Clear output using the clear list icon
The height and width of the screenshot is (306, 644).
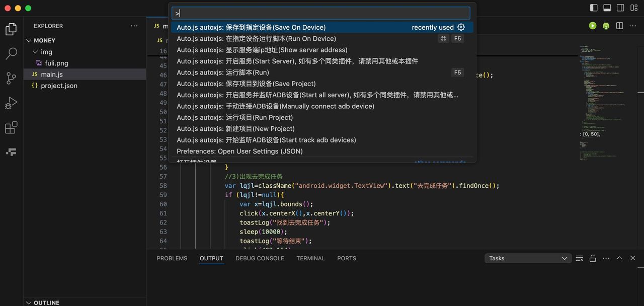click(580, 258)
